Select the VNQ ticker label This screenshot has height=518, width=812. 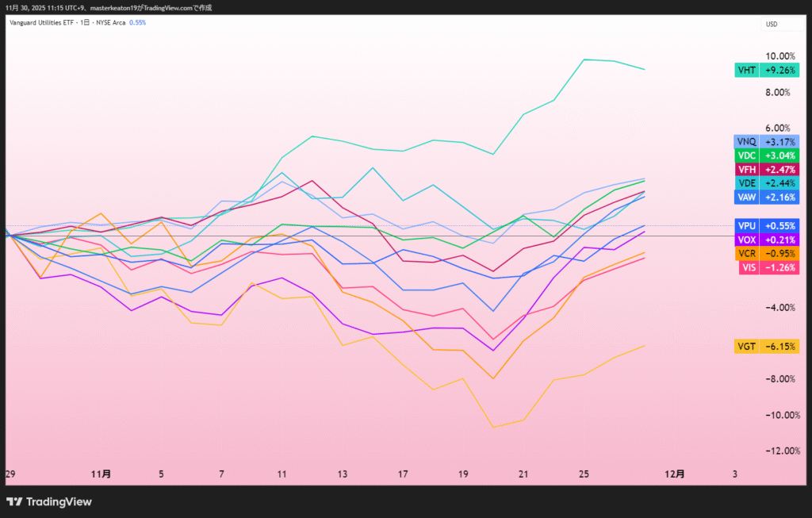pyautogui.click(x=746, y=142)
